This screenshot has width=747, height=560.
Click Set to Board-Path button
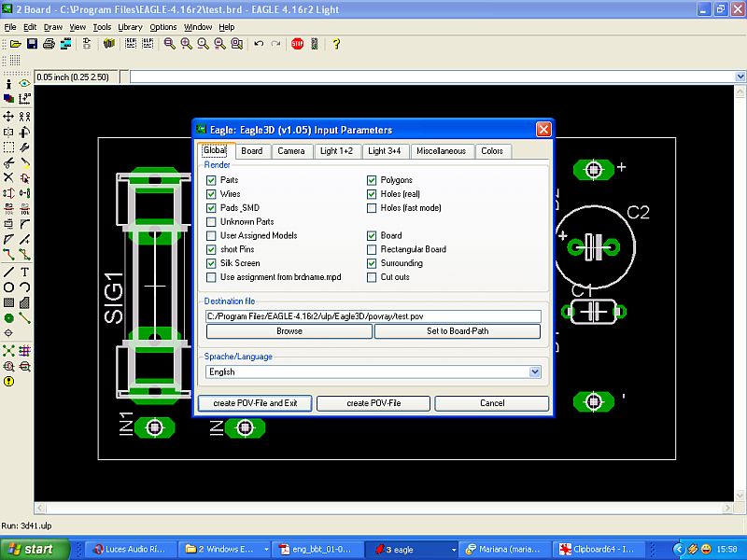click(458, 331)
